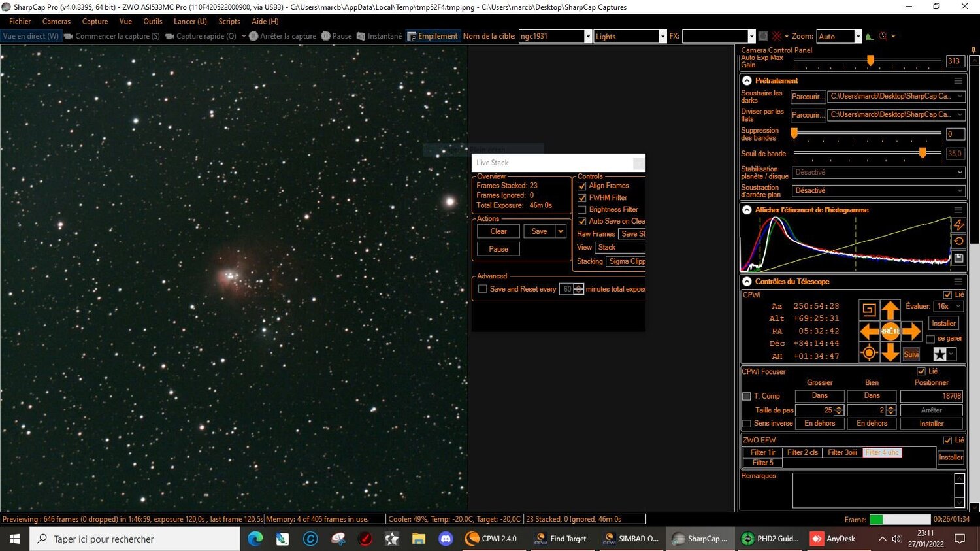Open the Zoom dropdown set to Auto
The width and height of the screenshot is (980, 551).
[838, 36]
